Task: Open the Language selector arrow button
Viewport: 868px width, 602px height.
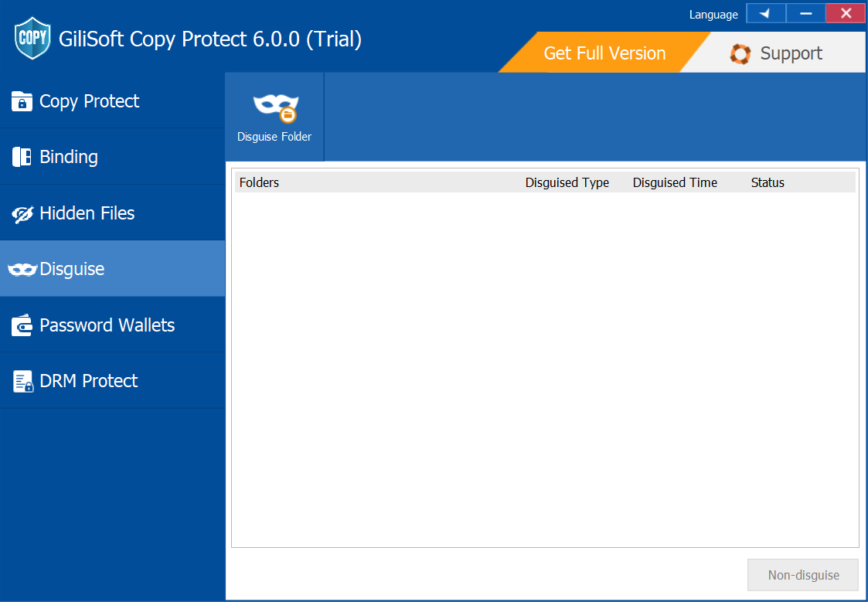Action: point(766,13)
